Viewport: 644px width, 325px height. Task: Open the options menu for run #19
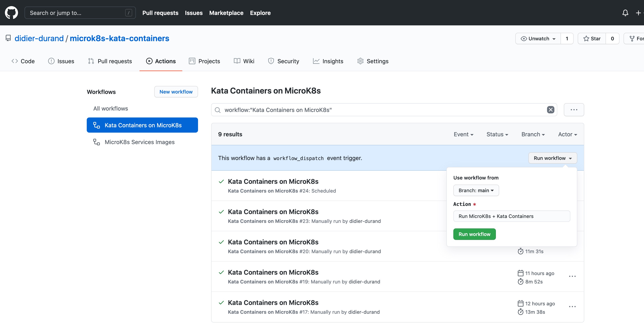[572, 276]
